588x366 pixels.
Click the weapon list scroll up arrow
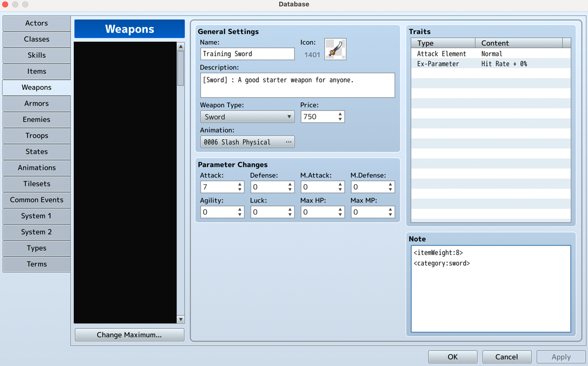click(181, 46)
